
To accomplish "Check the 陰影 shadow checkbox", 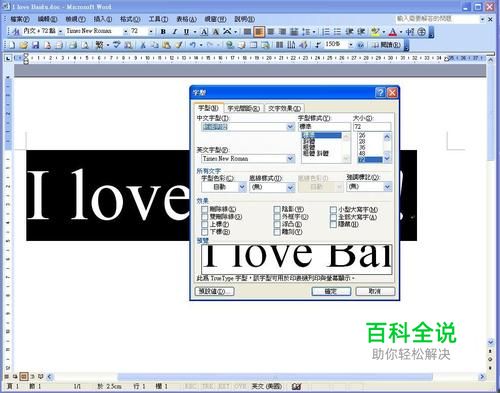I will [x=277, y=209].
